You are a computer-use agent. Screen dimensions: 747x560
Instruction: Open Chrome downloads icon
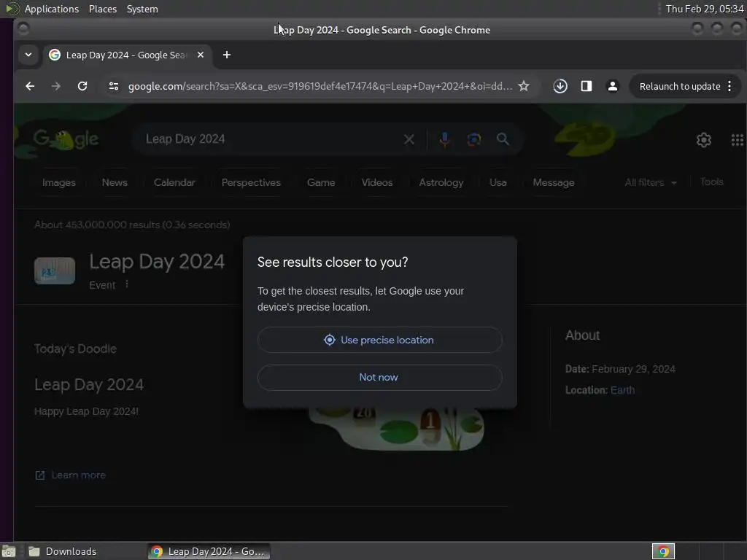point(560,86)
